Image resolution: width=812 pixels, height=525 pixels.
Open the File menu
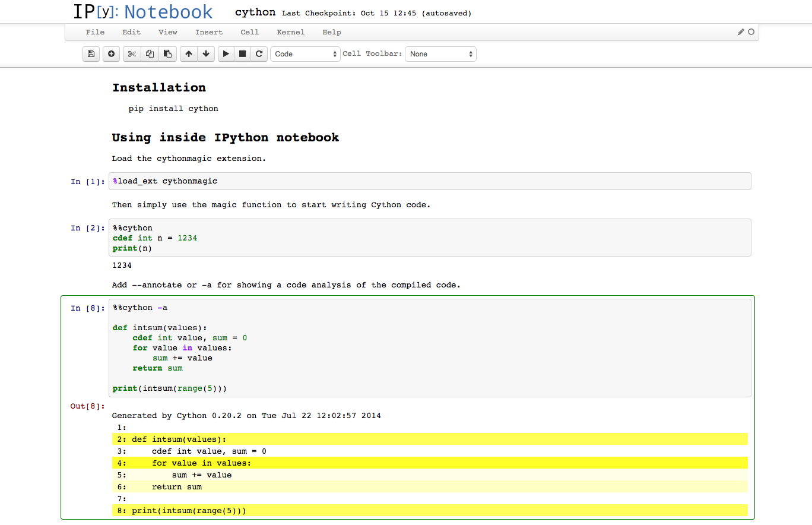click(95, 32)
